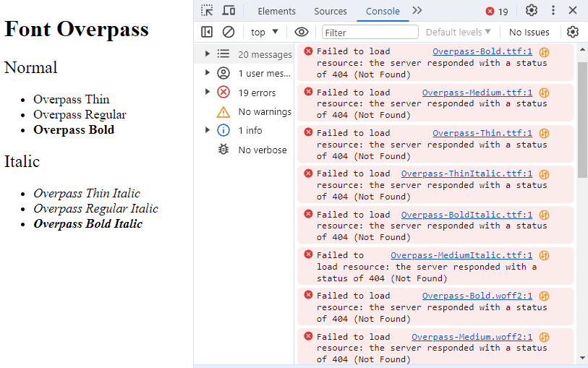The height and width of the screenshot is (368, 588).
Task: Create live expression with the eye icon
Action: click(x=302, y=33)
